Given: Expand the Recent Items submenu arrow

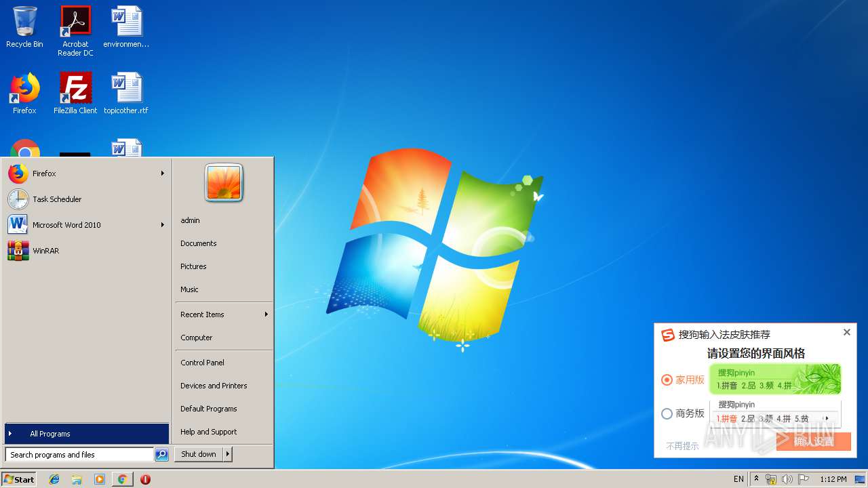Looking at the screenshot, I should coord(266,314).
